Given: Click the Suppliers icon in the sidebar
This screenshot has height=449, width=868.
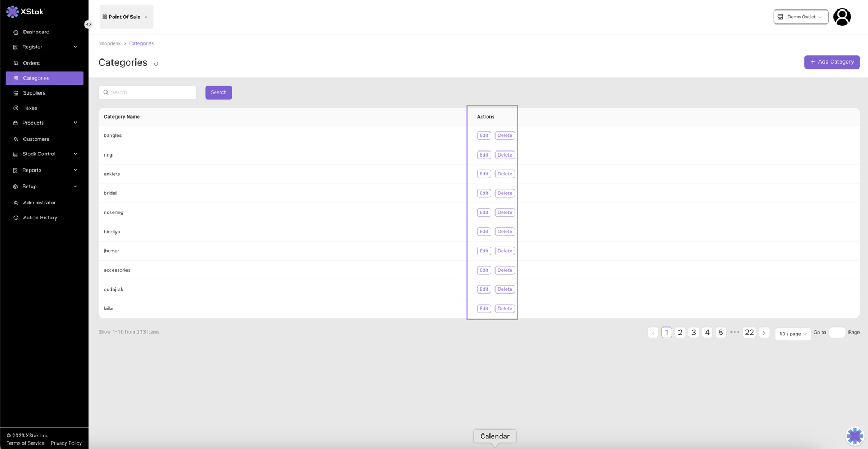Looking at the screenshot, I should coord(16,93).
